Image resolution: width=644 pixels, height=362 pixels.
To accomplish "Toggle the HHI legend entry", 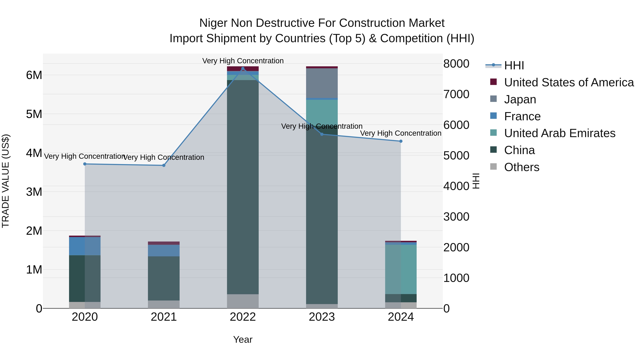I will tap(505, 65).
